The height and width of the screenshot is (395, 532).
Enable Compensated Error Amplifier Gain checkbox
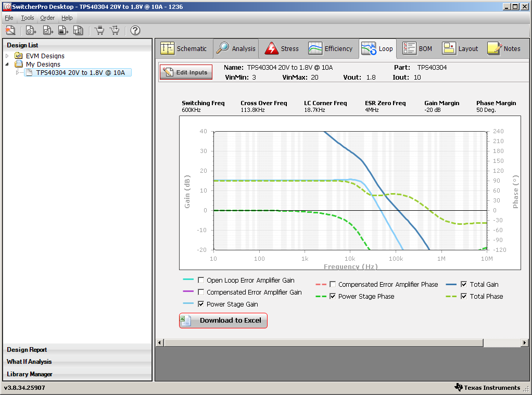[201, 292]
